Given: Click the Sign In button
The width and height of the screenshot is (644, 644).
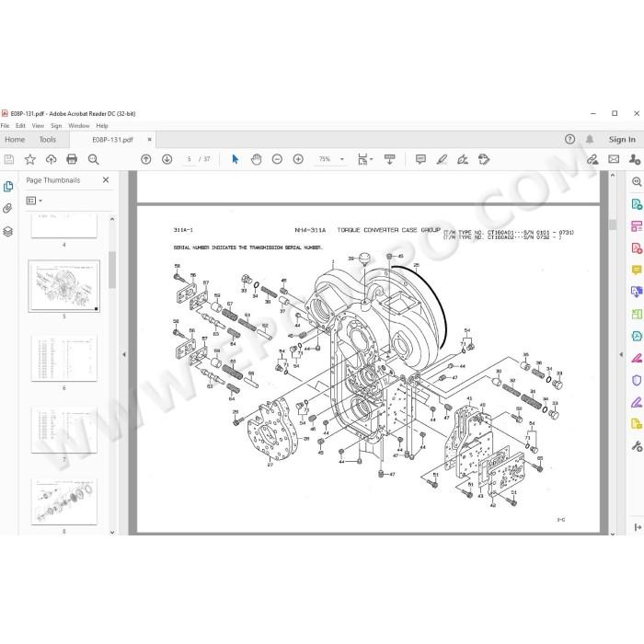Looking at the screenshot, I should tap(622, 140).
